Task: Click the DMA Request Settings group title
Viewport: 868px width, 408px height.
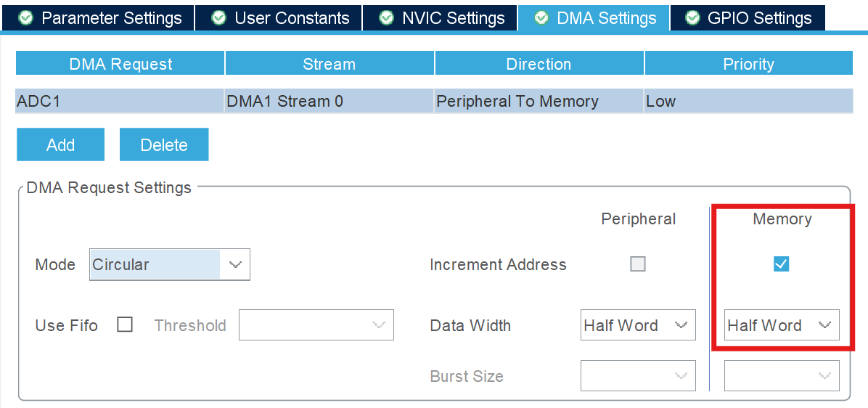Action: 109,188
